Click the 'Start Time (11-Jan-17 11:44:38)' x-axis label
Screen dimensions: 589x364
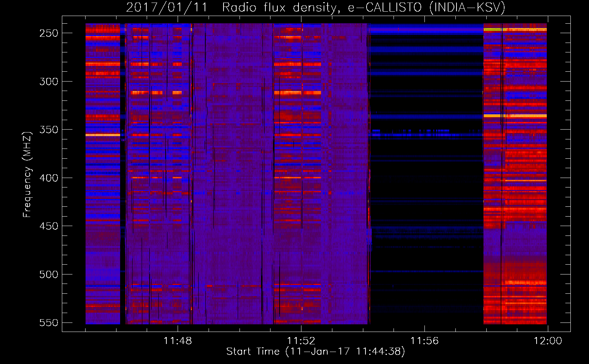click(x=316, y=352)
